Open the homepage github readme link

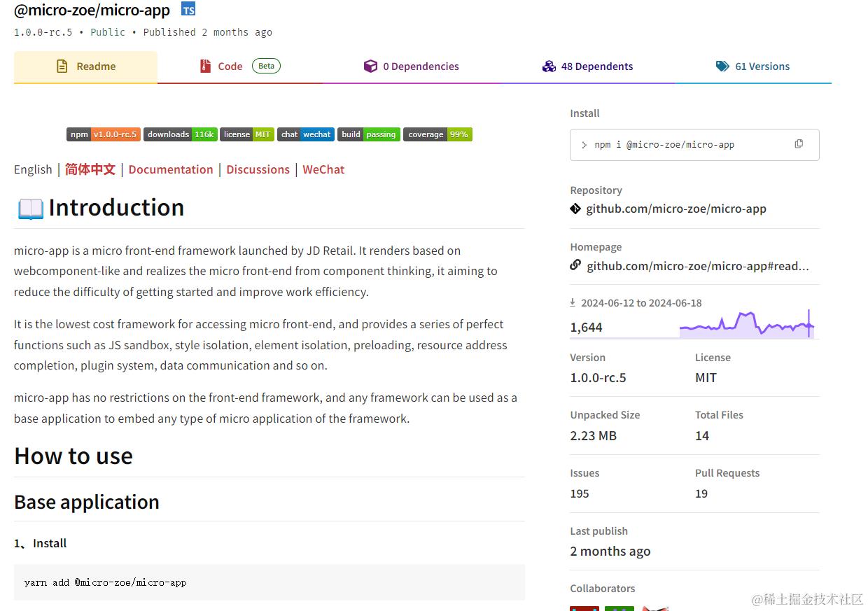pyautogui.click(x=698, y=266)
